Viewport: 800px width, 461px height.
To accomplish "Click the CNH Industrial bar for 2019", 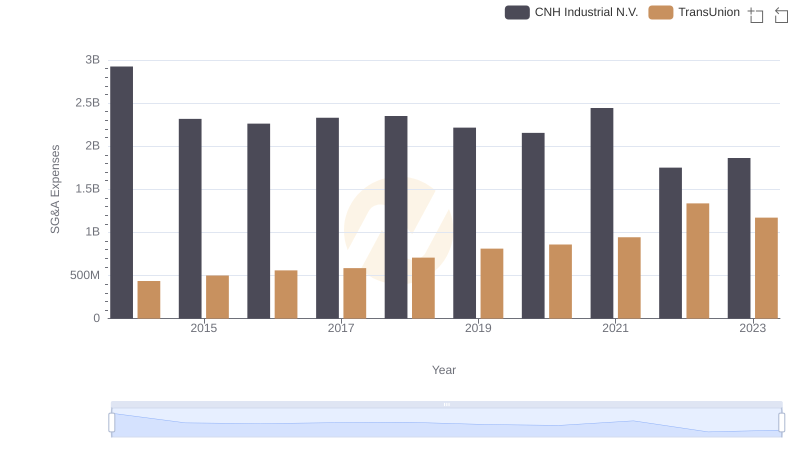I will click(464, 223).
